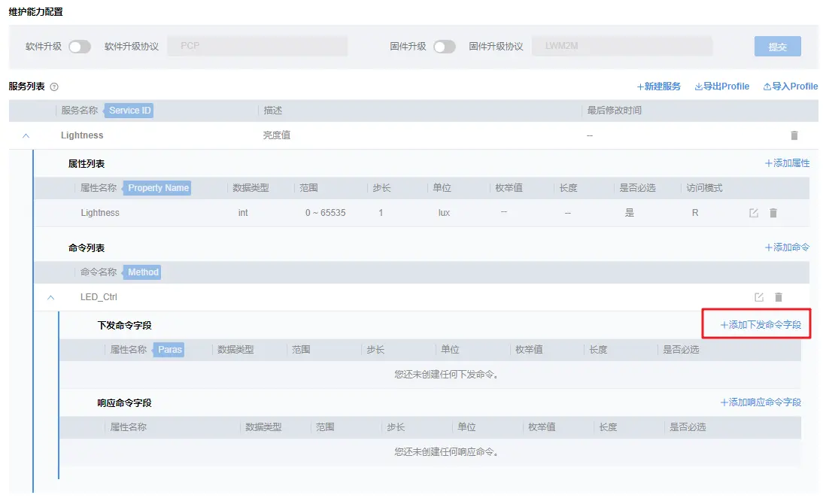Click the 命令列表 heading
This screenshot has height=504, width=823.
tap(86, 247)
